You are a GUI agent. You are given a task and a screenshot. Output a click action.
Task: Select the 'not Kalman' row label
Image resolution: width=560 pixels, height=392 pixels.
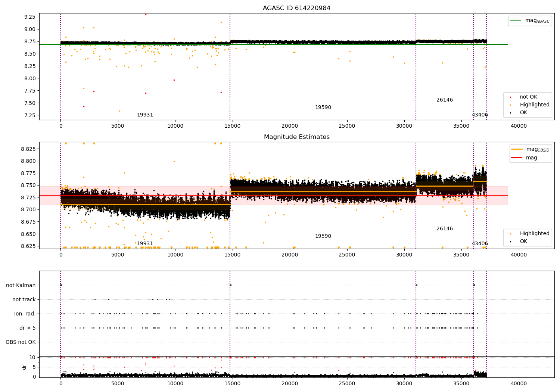point(21,285)
